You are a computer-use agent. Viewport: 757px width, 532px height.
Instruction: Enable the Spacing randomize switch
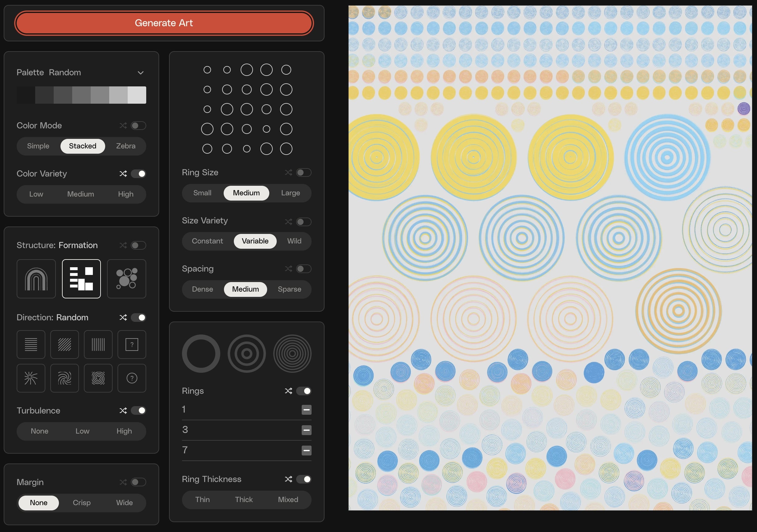(304, 268)
